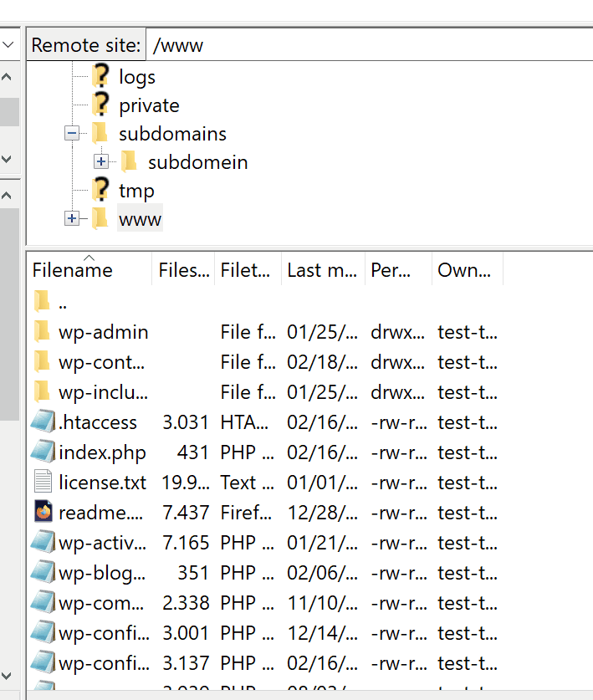Click the tmp folder question-mark icon

coord(101,190)
